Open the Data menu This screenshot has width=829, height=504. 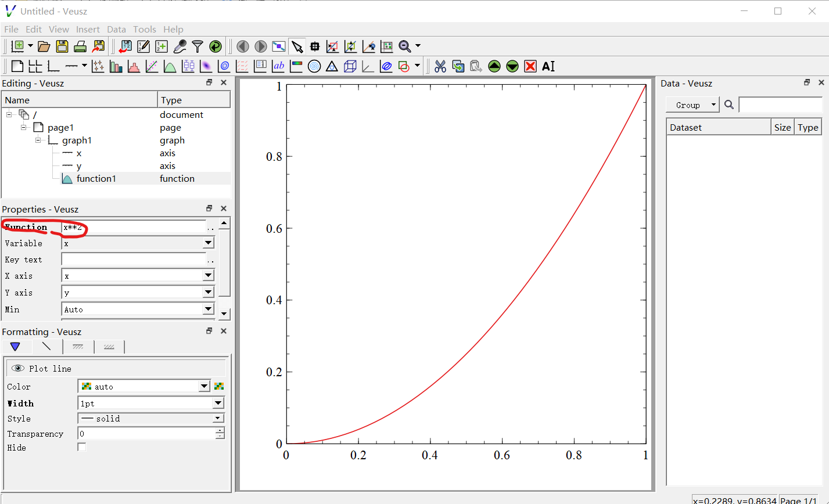[x=116, y=29]
